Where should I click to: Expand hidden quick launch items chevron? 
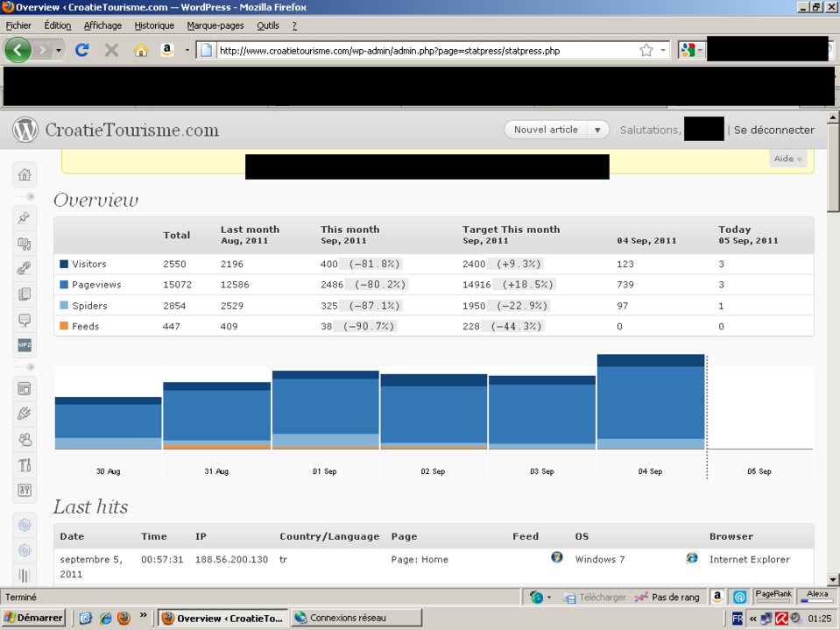tap(143, 615)
